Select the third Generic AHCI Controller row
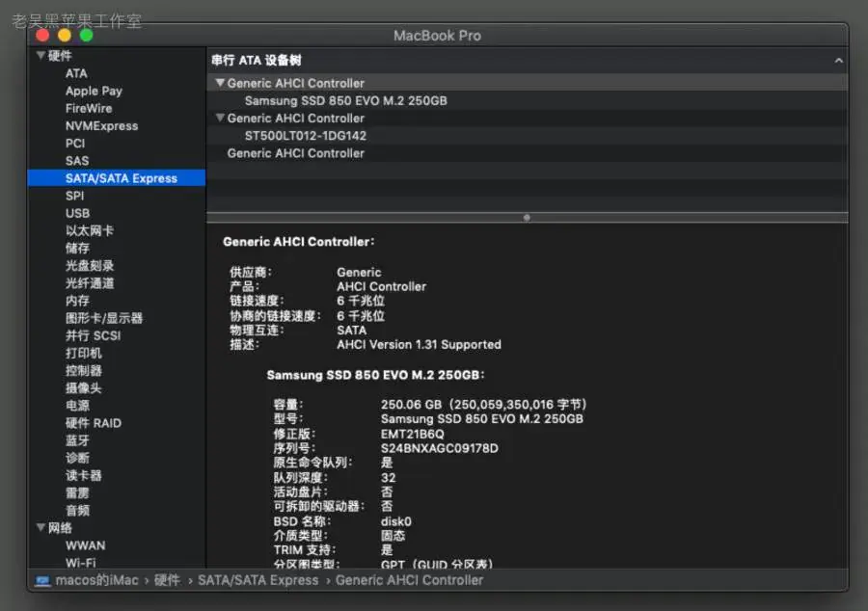 [527, 153]
